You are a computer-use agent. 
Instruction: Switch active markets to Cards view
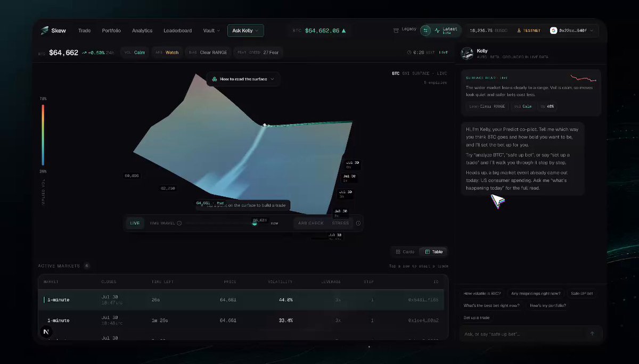tap(405, 252)
